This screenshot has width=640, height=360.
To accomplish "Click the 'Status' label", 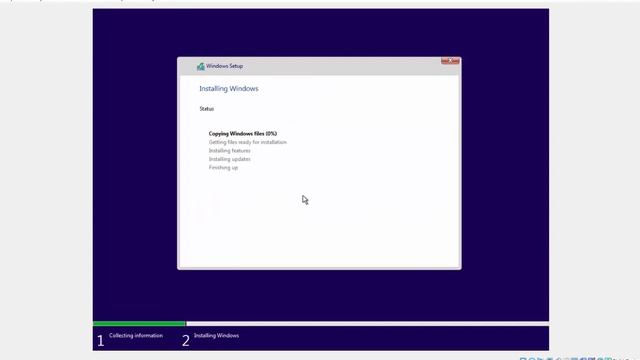I will pyautogui.click(x=207, y=109).
